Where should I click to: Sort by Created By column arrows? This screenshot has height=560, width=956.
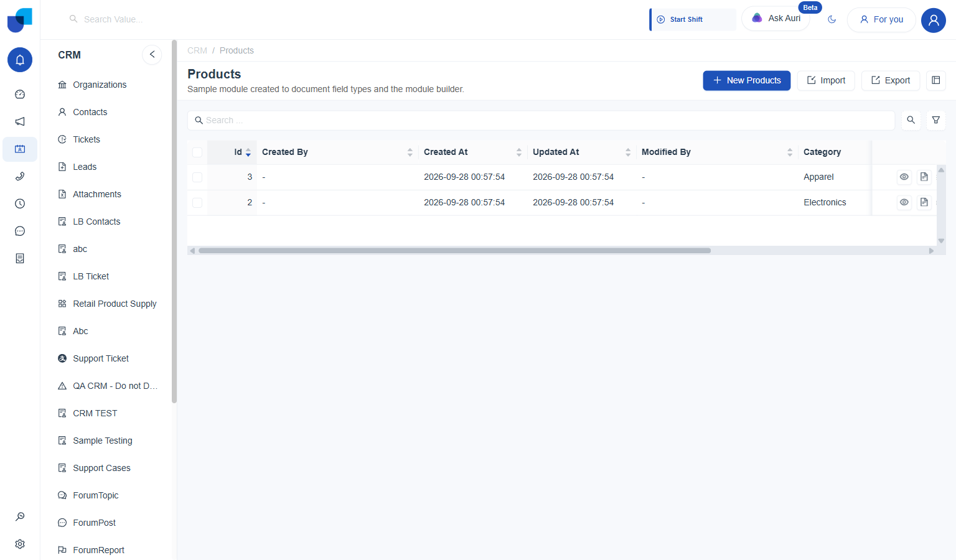click(410, 152)
